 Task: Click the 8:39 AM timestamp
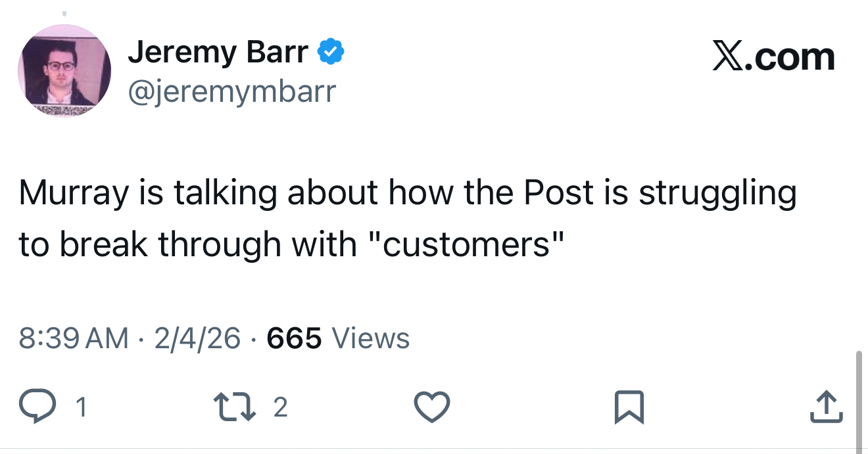[74, 338]
